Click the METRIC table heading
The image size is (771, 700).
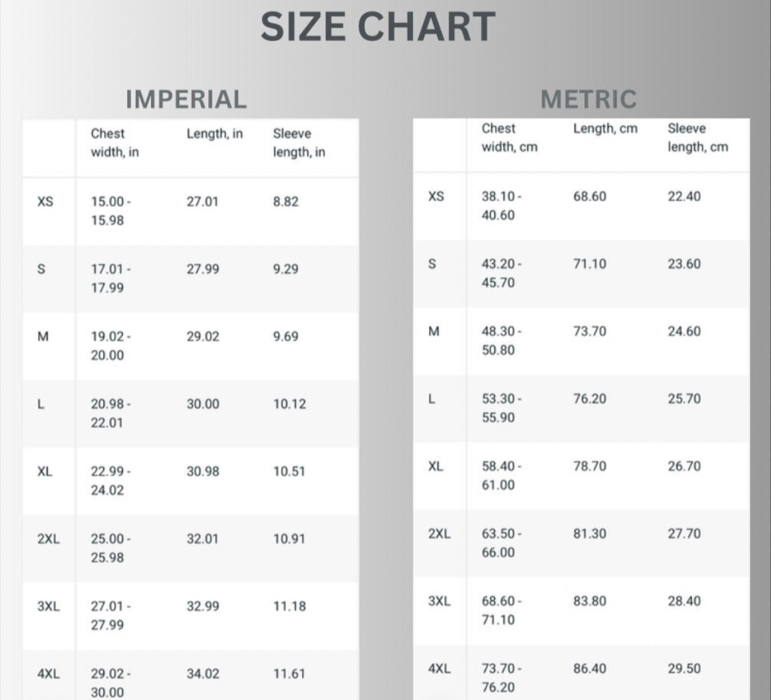coord(588,99)
